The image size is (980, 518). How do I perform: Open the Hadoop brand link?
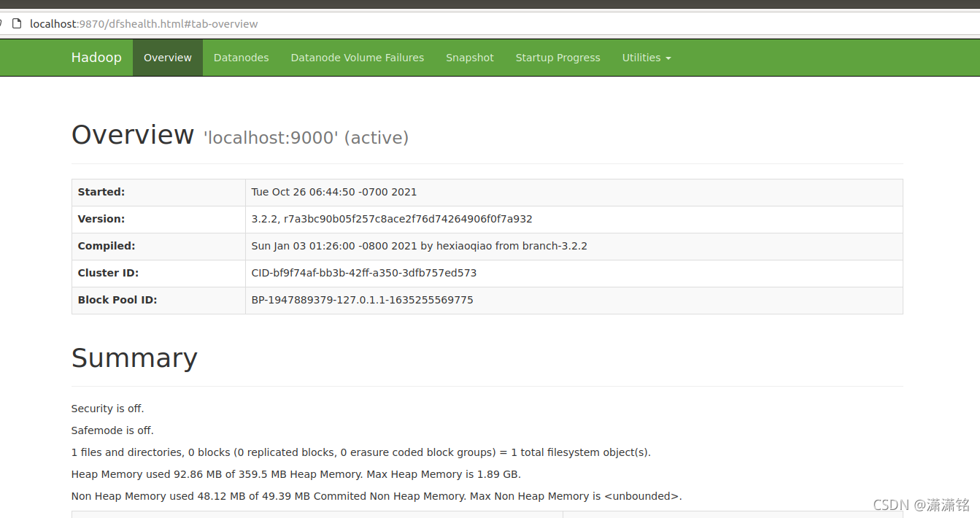pyautogui.click(x=96, y=58)
